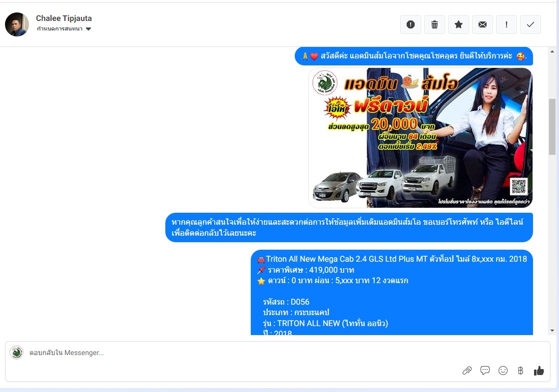Open Chalee Tipjauta's profile picture
559x392 pixels.
click(17, 24)
